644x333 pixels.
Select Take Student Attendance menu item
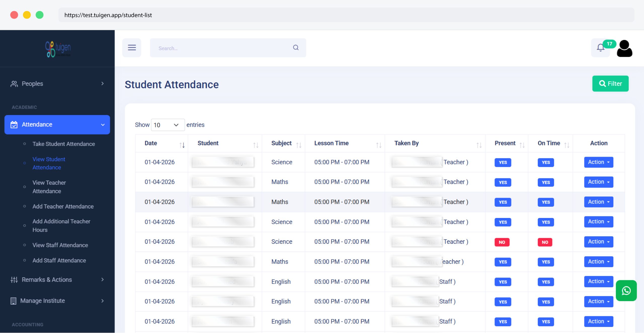point(63,144)
